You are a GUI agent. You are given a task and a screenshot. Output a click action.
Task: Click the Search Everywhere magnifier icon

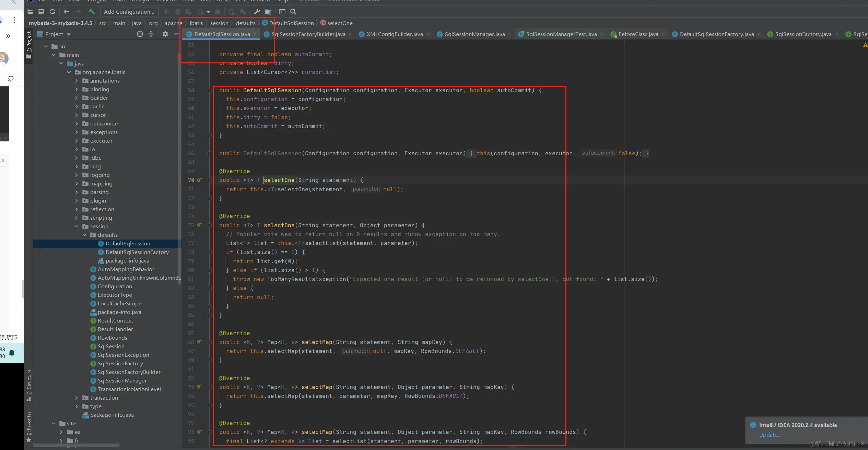click(293, 12)
